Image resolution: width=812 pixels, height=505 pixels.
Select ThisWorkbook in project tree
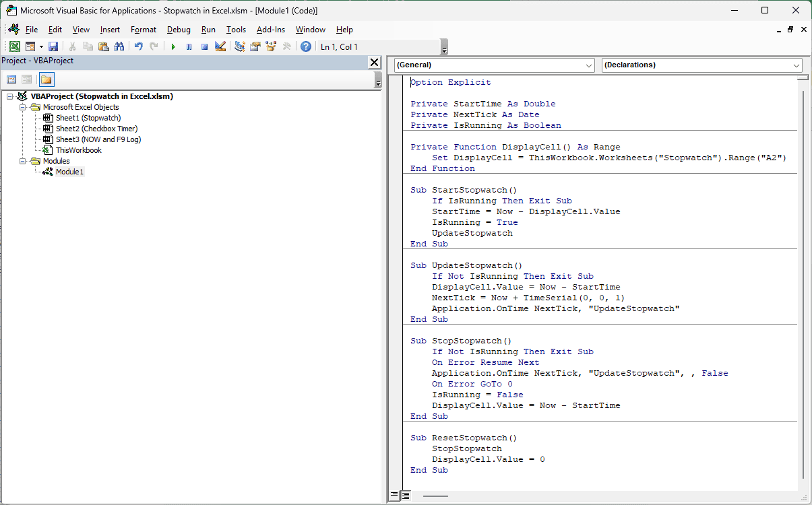(x=79, y=150)
